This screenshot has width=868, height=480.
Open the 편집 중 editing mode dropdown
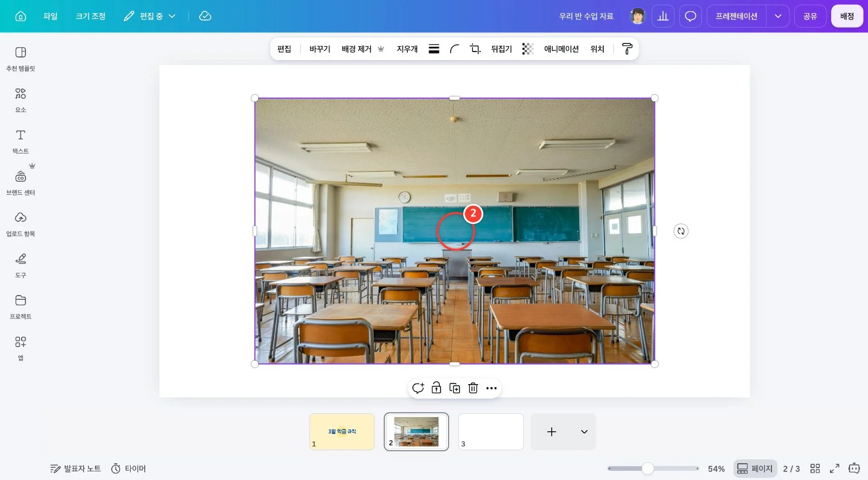point(150,16)
